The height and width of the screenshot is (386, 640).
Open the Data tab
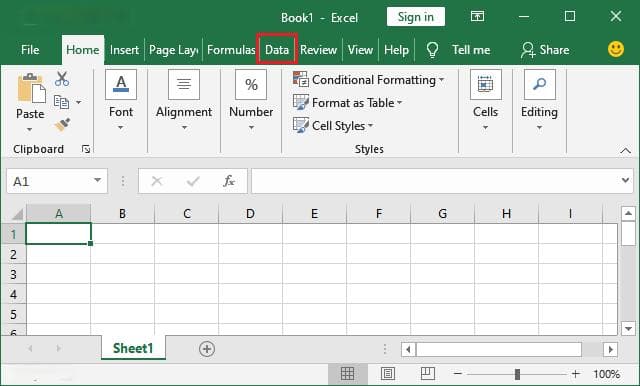[277, 50]
